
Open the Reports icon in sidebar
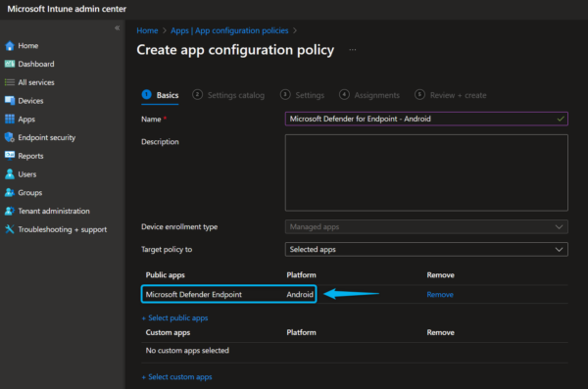(10, 156)
